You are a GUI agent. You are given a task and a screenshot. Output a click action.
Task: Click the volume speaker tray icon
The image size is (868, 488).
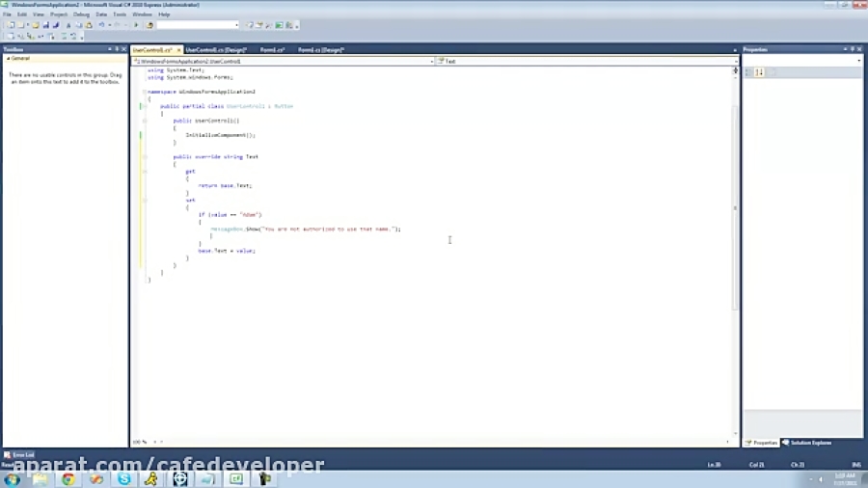[x=821, y=479]
